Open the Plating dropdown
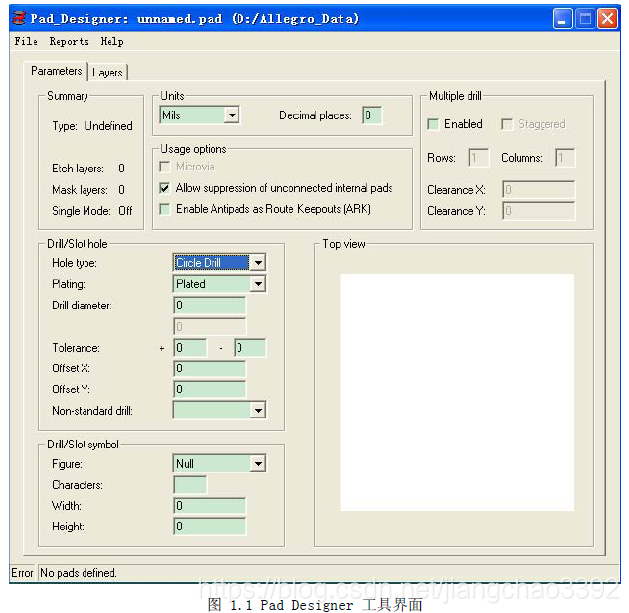Image resolution: width=629 pixels, height=613 pixels. pyautogui.click(x=258, y=284)
